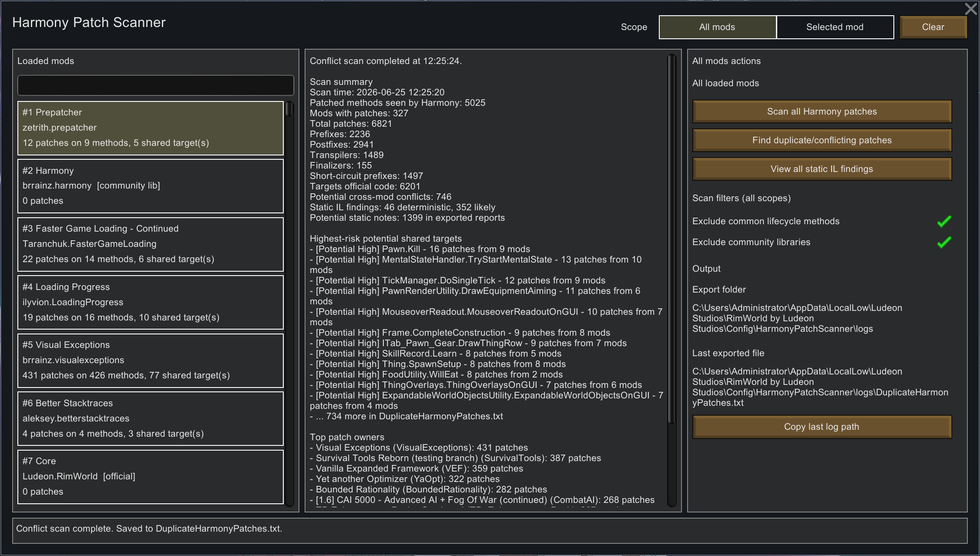The width and height of the screenshot is (980, 556).
Task: Click the loaded mods list scrollbar thumb
Action: click(x=289, y=109)
